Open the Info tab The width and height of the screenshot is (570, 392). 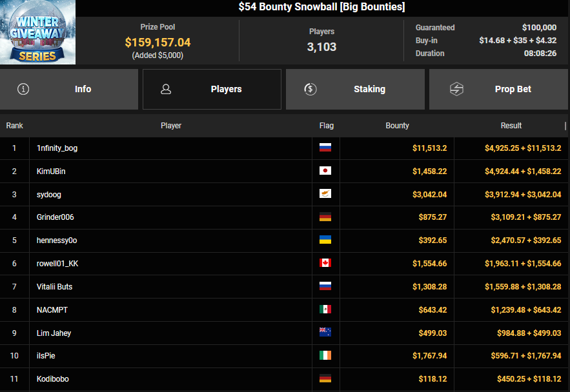coord(83,89)
